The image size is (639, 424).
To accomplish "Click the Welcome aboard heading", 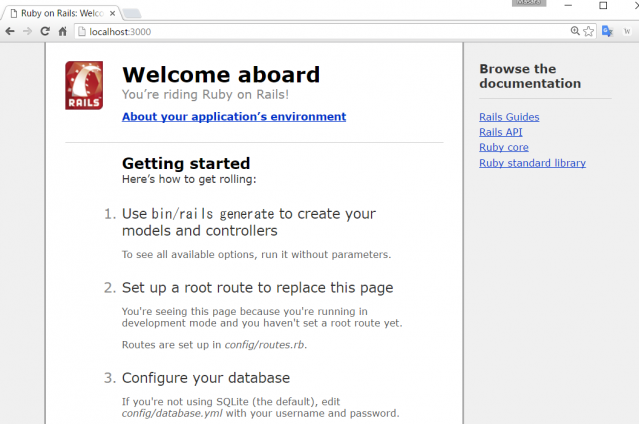I will click(x=221, y=75).
